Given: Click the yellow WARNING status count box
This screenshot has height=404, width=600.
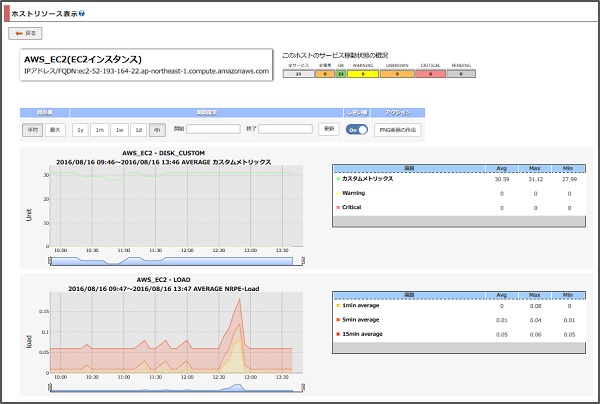Looking at the screenshot, I should (x=363, y=74).
